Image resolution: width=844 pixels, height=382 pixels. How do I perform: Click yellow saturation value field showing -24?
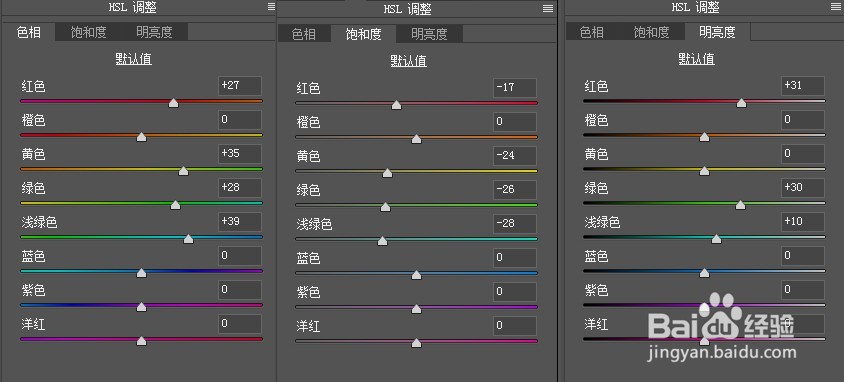click(x=515, y=156)
